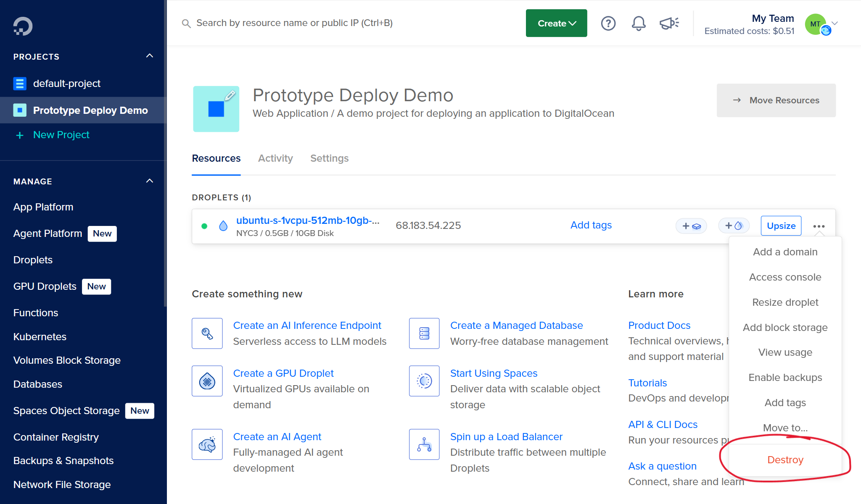The height and width of the screenshot is (504, 861).
Task: Click the AI Inference Endpoint icon tile
Action: (x=207, y=333)
